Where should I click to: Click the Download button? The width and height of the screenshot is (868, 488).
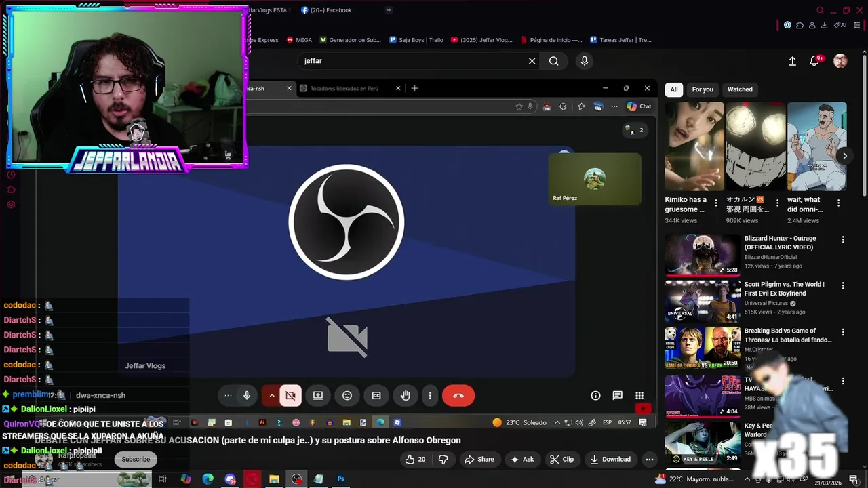[610, 459]
